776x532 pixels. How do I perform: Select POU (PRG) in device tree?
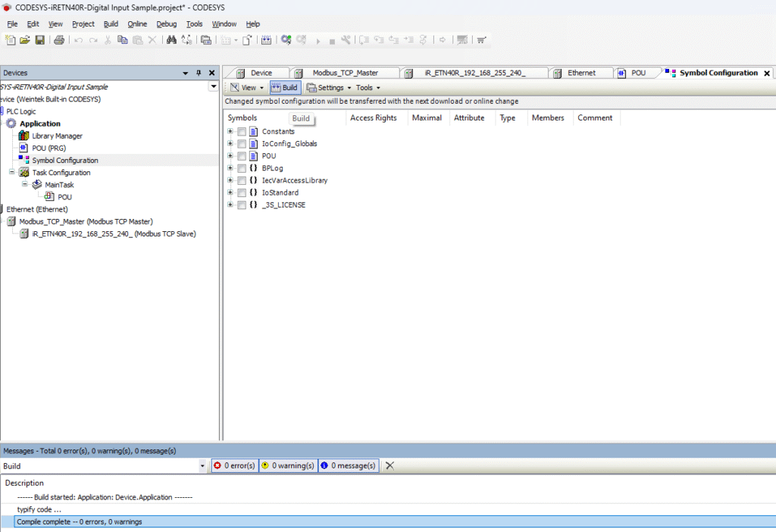point(42,148)
